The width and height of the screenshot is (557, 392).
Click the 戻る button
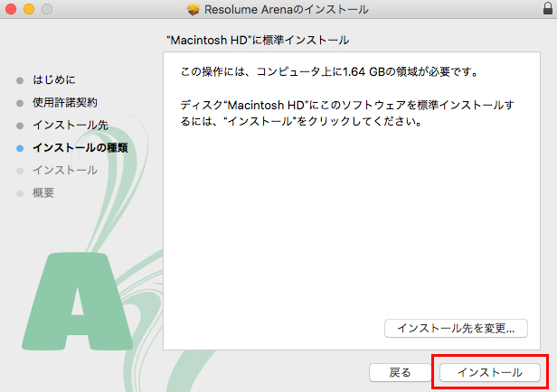(400, 372)
